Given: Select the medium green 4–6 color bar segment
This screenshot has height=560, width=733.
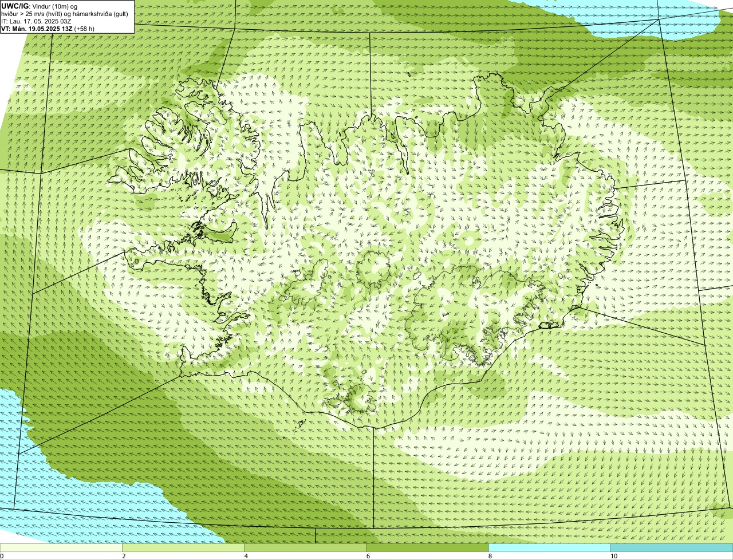Looking at the screenshot, I should tap(305, 548).
